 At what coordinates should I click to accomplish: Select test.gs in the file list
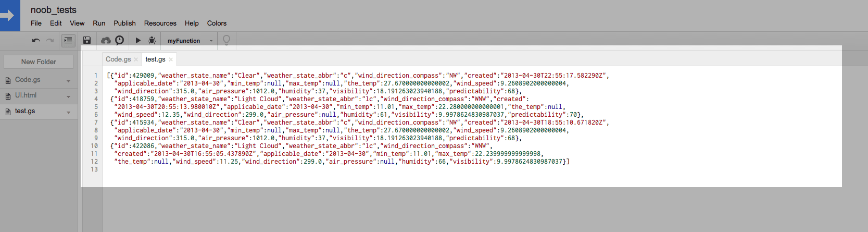pyautogui.click(x=25, y=111)
